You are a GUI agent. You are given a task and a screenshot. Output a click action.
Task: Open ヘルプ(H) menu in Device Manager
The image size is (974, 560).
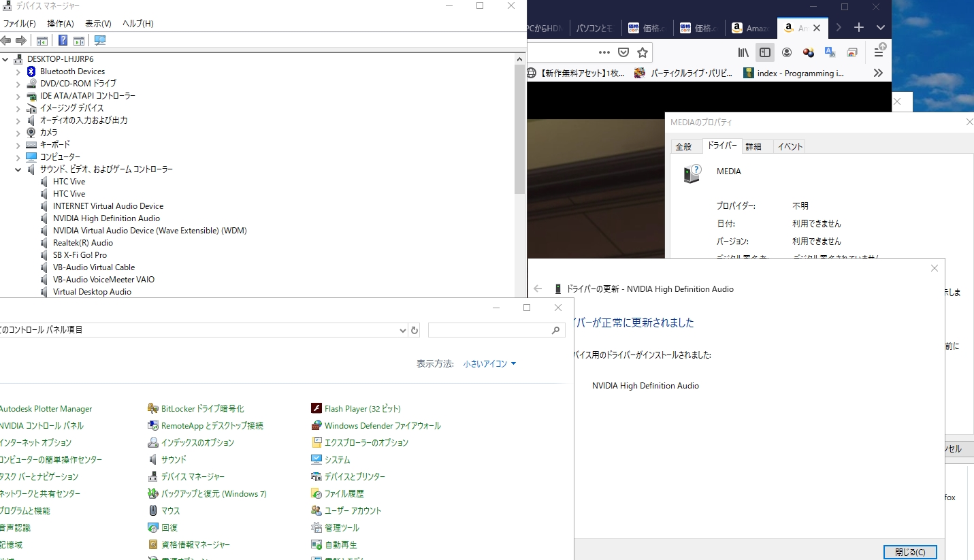click(x=138, y=23)
